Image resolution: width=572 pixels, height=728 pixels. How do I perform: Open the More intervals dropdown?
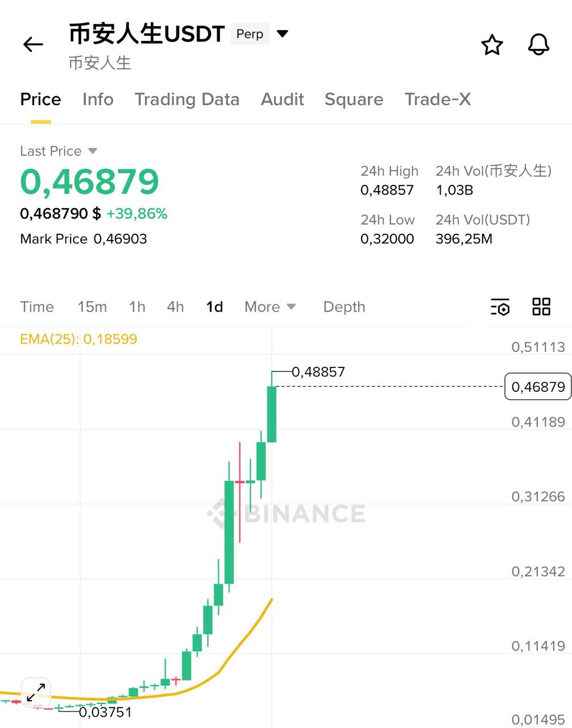[270, 307]
